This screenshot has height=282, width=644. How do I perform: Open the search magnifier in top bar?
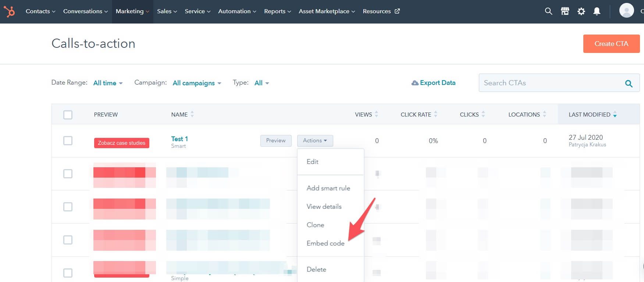tap(548, 11)
